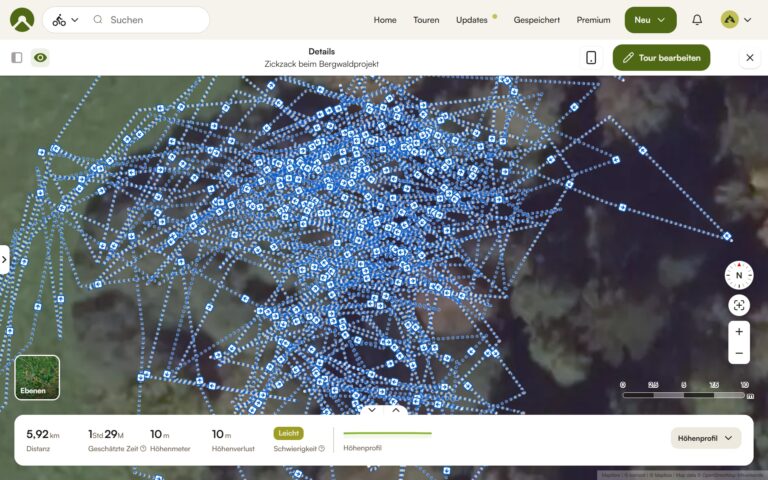Viewport: 768px width, 480px height.
Task: Open the Höhenprofil dropdown
Action: tap(705, 438)
